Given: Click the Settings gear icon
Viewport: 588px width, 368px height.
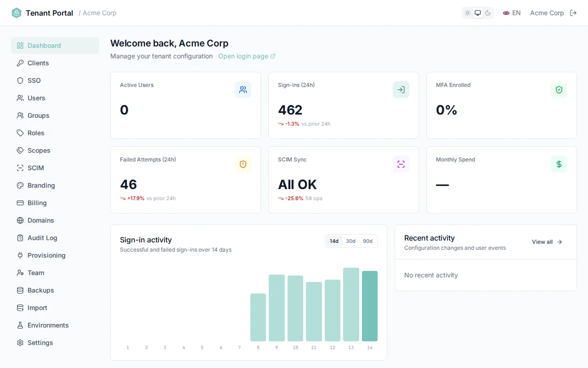Looking at the screenshot, I should click(20, 343).
